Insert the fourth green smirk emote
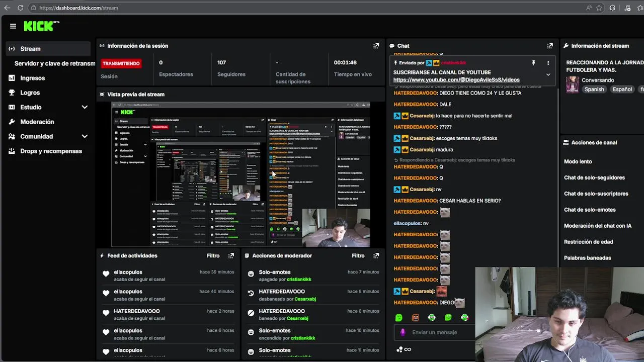This screenshot has width=644, height=362. [448, 317]
